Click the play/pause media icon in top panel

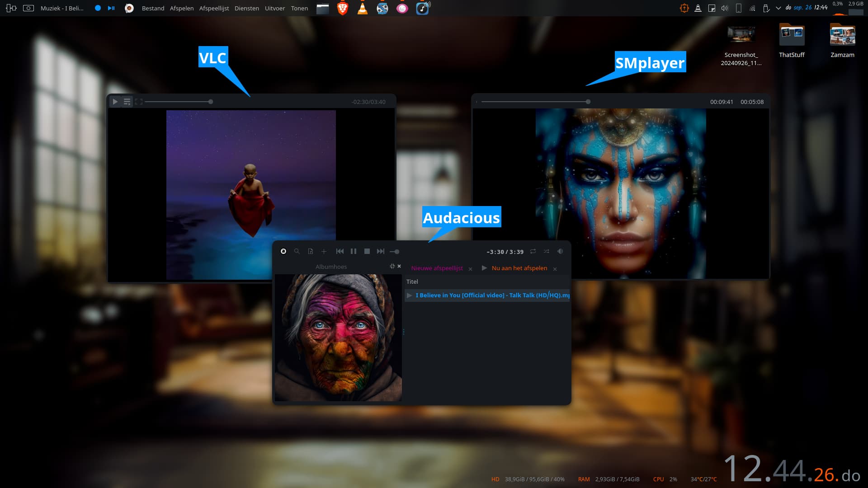pyautogui.click(x=111, y=8)
